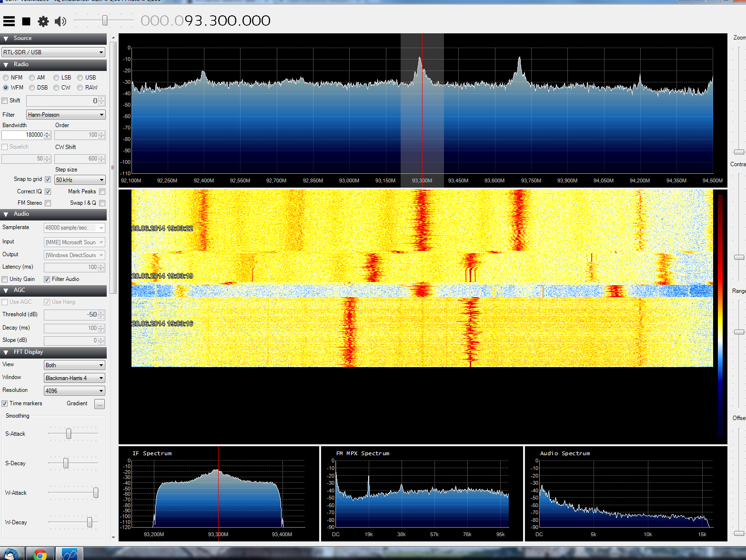Select CW demodulation mode

[x=56, y=88]
